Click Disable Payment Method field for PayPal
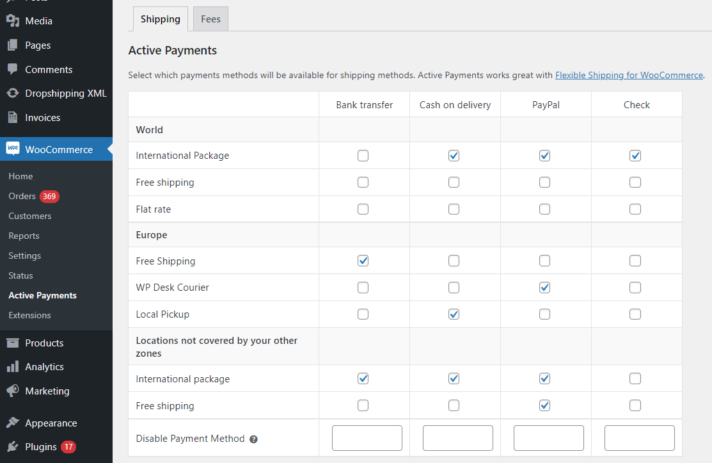 click(549, 438)
